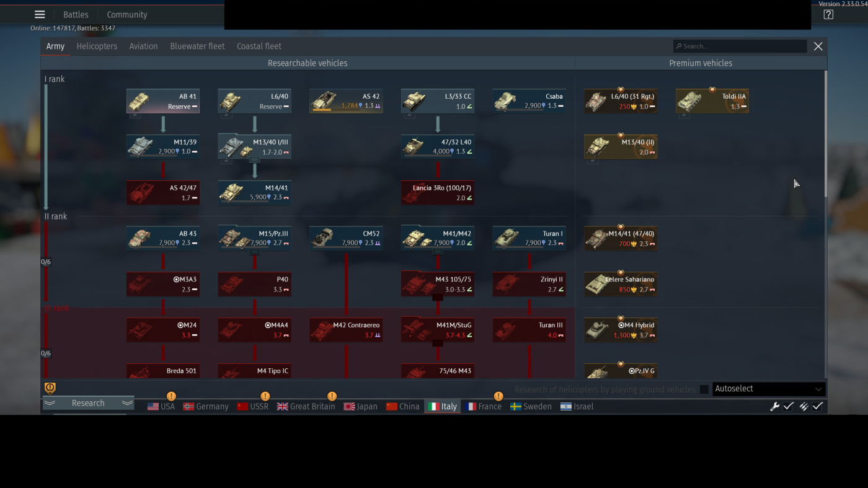
Task: Select the premium M14/41 (47/40) tank
Action: click(x=621, y=238)
